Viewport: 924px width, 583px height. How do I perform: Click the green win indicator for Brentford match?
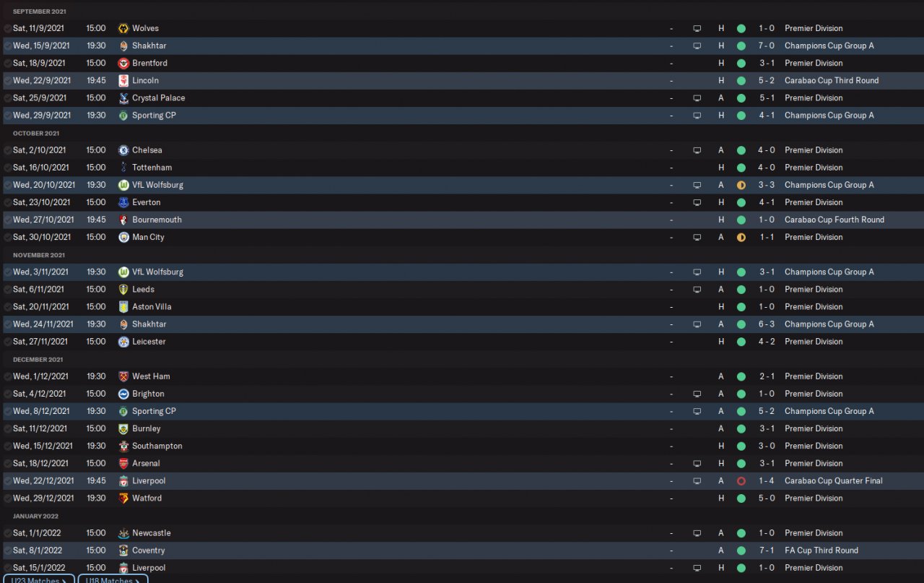pyautogui.click(x=741, y=63)
